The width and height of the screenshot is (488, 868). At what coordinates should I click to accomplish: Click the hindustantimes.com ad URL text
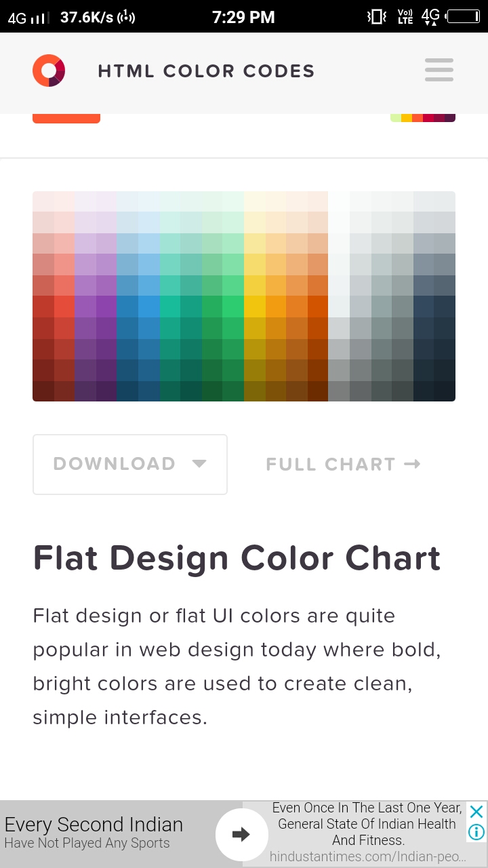tap(366, 856)
